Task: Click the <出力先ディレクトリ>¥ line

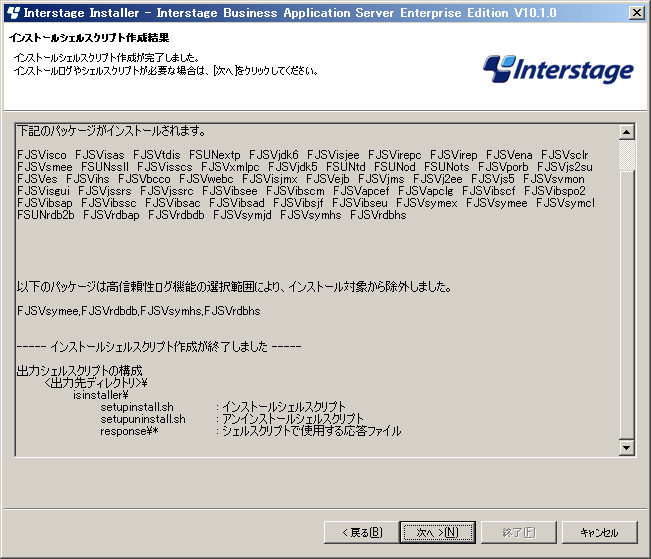Action: coord(96,383)
